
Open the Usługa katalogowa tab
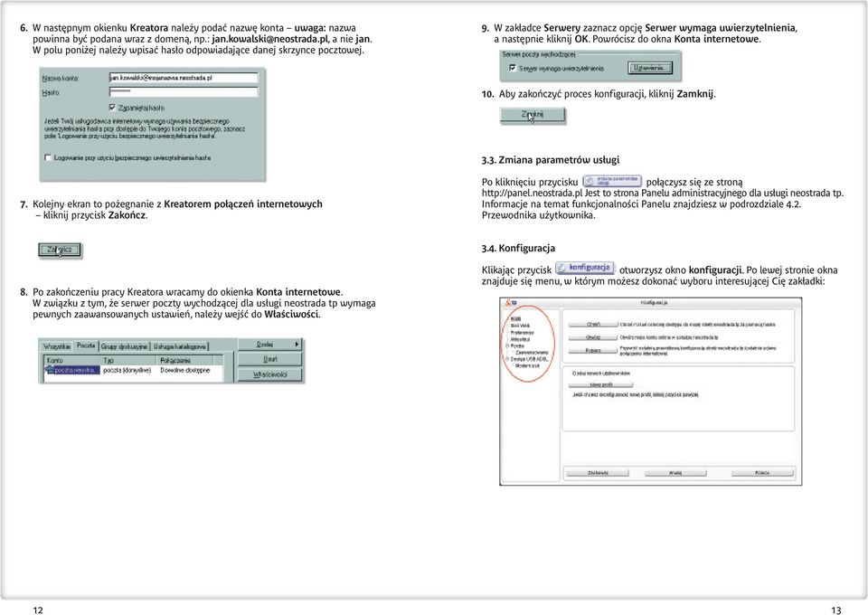tap(180, 346)
